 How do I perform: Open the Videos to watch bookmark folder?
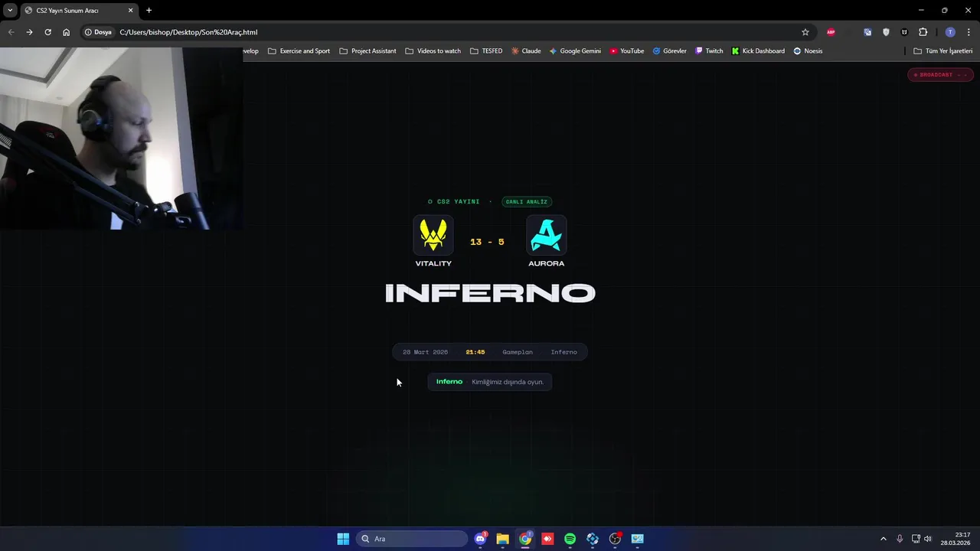pos(433,51)
